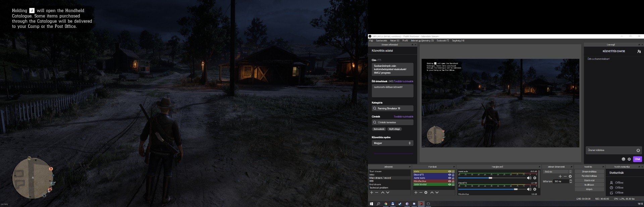Screen dimensions: 644x207
Task: Move the selected source down in Források
Action: (437, 193)
